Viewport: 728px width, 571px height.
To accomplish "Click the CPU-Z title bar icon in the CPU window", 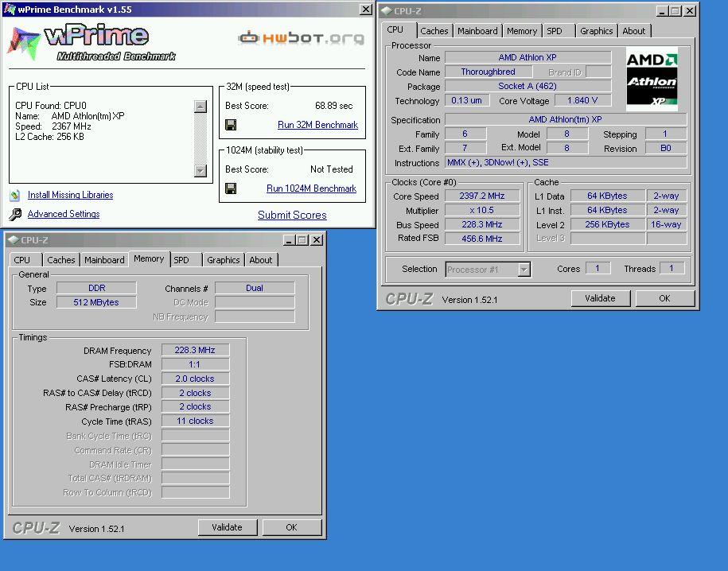I will [x=387, y=10].
